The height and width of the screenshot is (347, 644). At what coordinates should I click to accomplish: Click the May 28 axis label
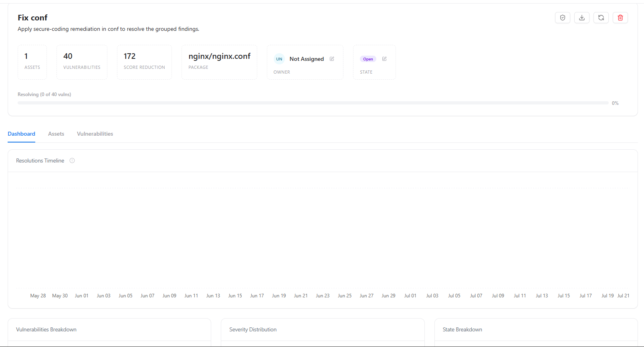[38, 296]
